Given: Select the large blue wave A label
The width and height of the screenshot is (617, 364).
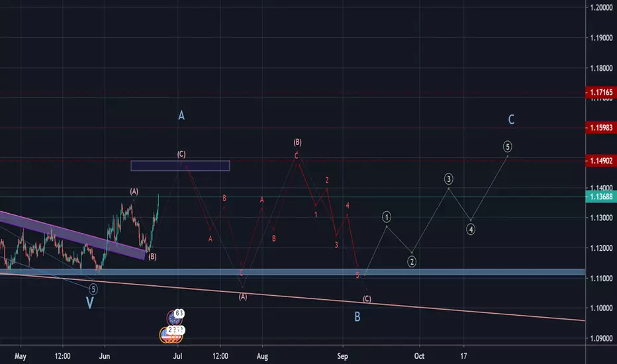Looking at the screenshot, I should 181,115.
